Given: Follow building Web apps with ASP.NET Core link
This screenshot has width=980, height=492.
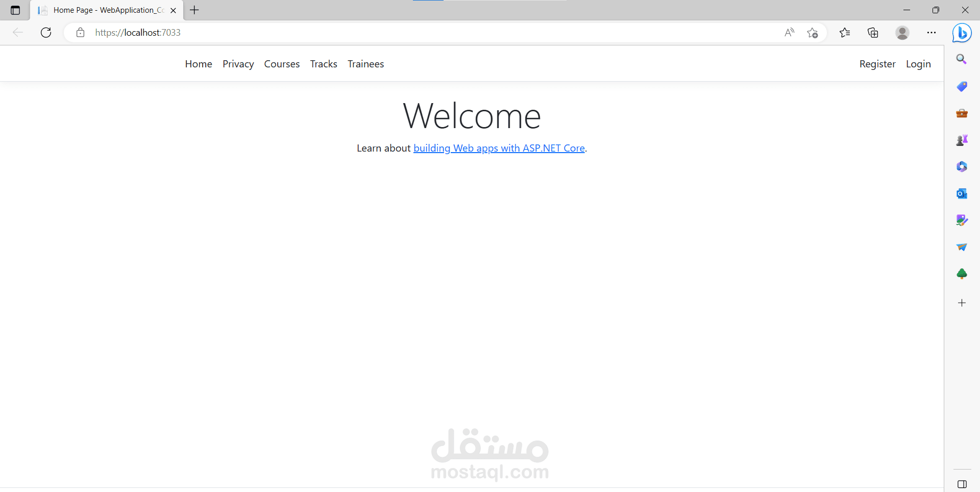Looking at the screenshot, I should point(499,148).
